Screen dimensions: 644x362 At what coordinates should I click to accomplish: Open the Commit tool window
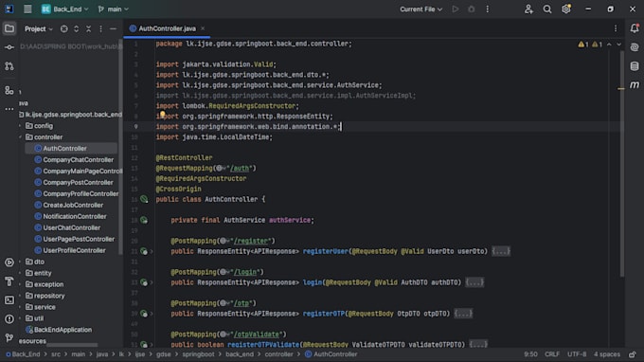(x=9, y=47)
